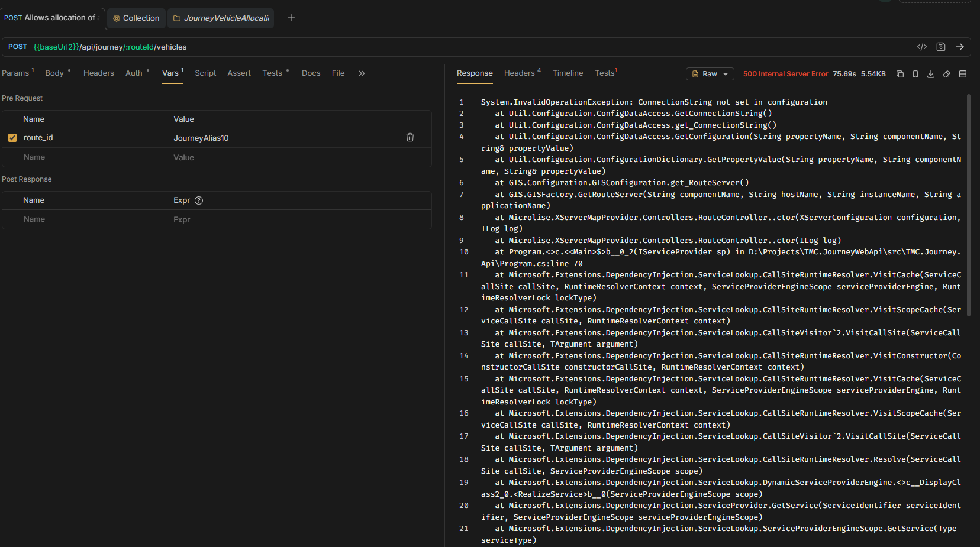
Task: Open the Script tab
Action: click(x=205, y=73)
